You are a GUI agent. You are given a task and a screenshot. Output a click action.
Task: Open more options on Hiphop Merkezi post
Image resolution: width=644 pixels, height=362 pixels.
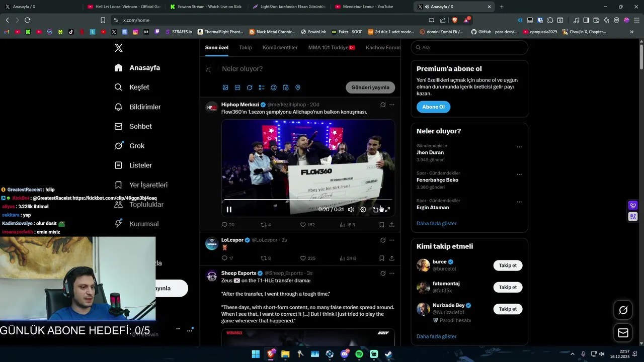point(392,105)
